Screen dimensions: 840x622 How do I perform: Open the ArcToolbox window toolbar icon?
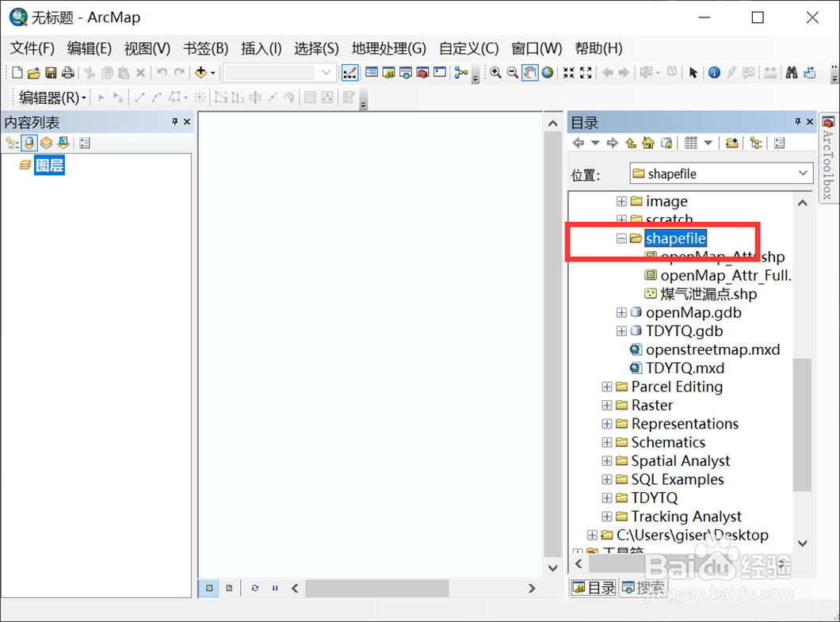click(422, 72)
